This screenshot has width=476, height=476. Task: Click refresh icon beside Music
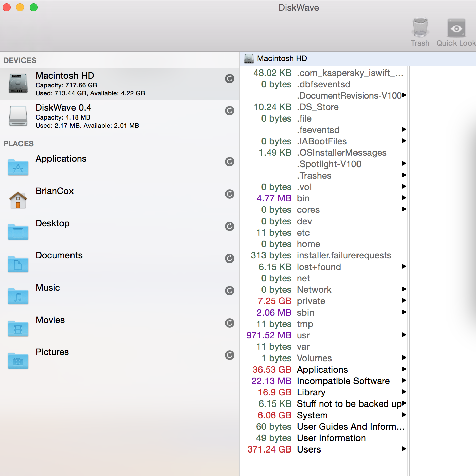coord(230,291)
